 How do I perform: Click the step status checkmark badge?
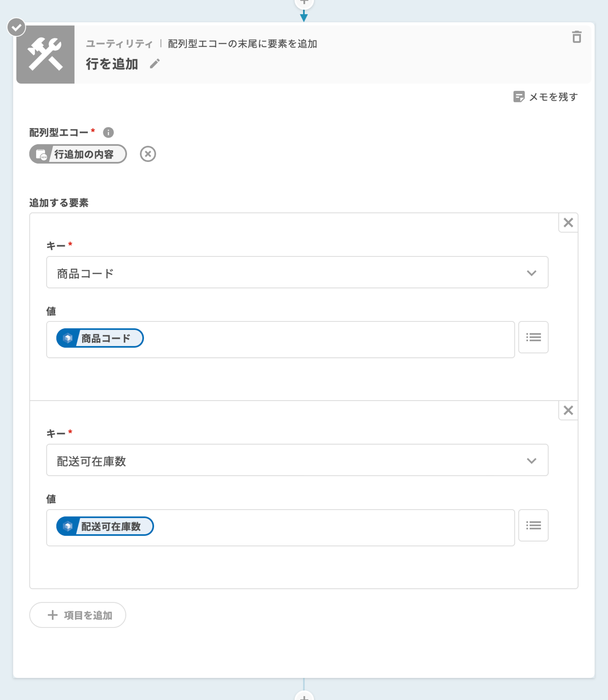point(16,27)
